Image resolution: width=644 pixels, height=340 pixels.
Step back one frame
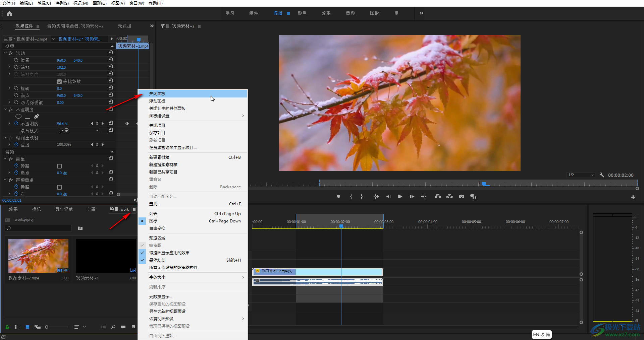pos(388,197)
